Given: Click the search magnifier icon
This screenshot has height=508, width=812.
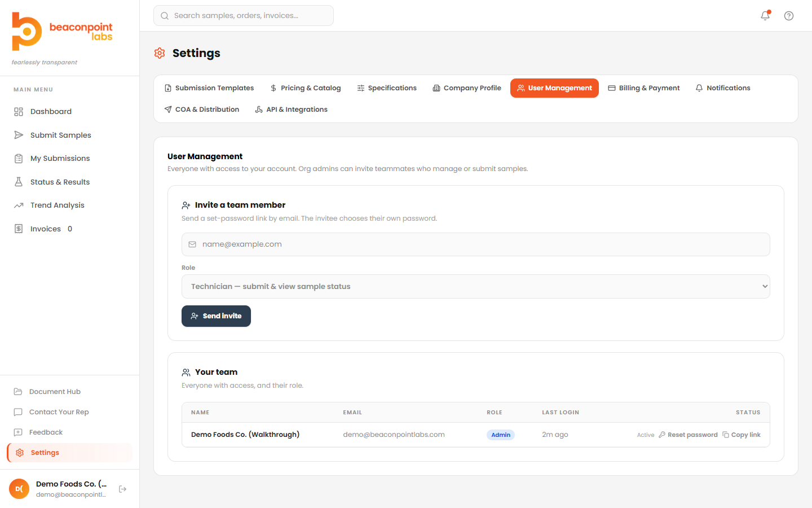Looking at the screenshot, I should click(165, 16).
